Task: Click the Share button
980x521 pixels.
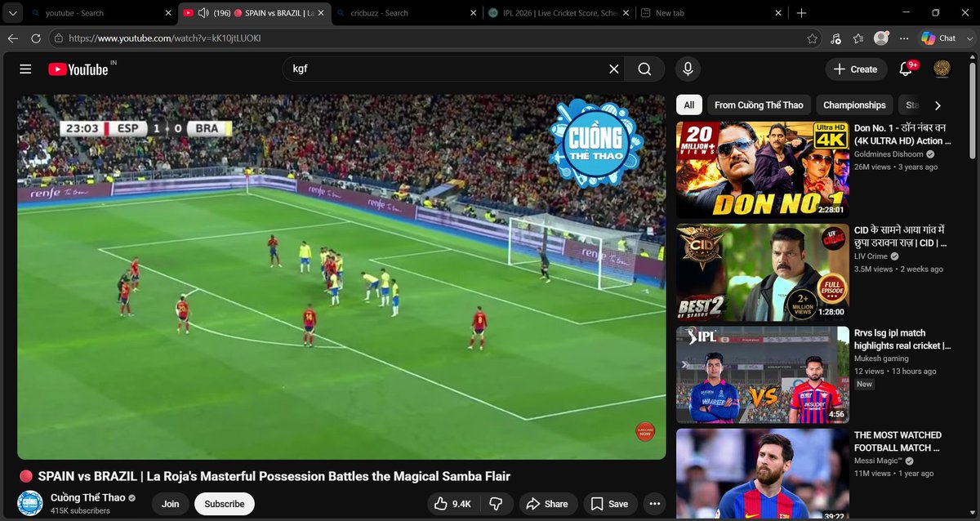Action: point(547,504)
